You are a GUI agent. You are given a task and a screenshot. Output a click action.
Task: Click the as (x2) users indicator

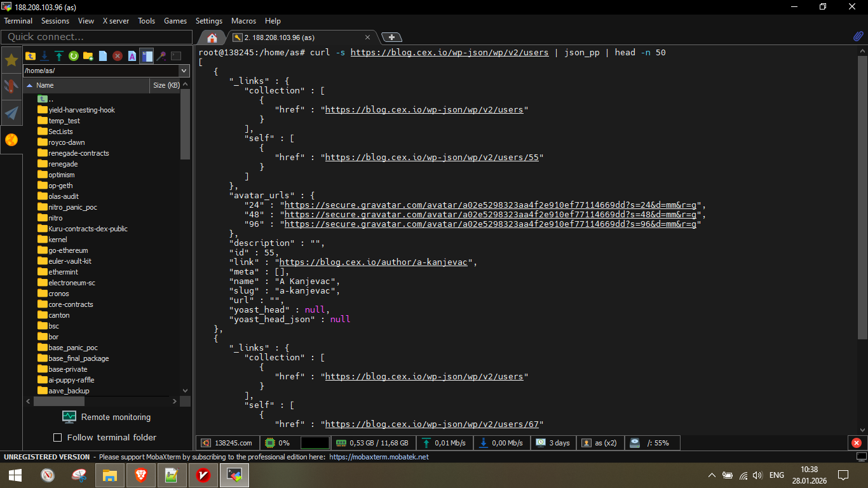coord(600,443)
